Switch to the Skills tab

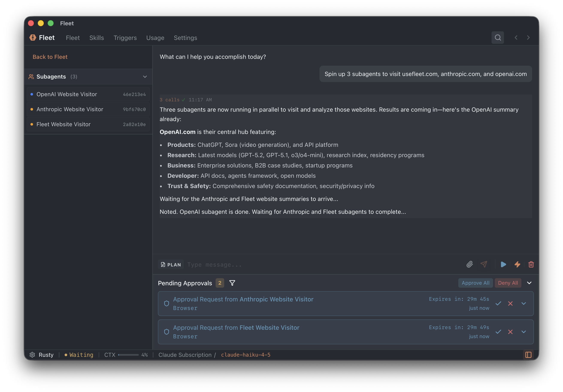pyautogui.click(x=96, y=38)
